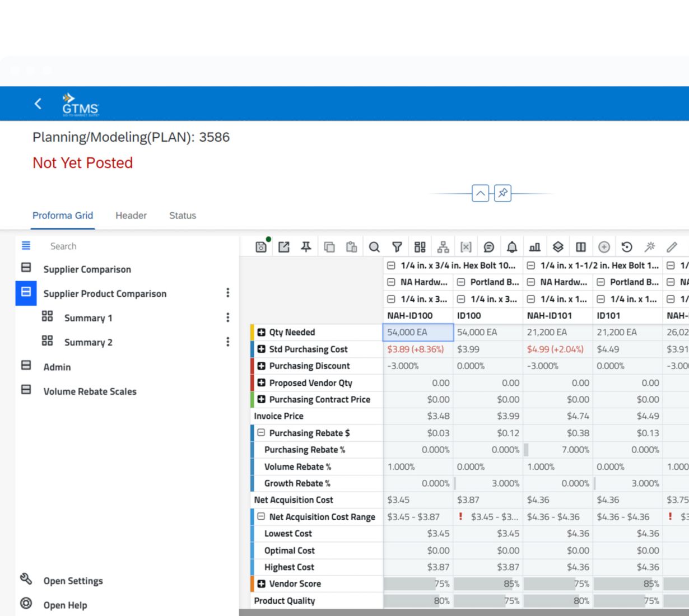
Task: Click the comment bubble icon
Action: pyautogui.click(x=489, y=247)
